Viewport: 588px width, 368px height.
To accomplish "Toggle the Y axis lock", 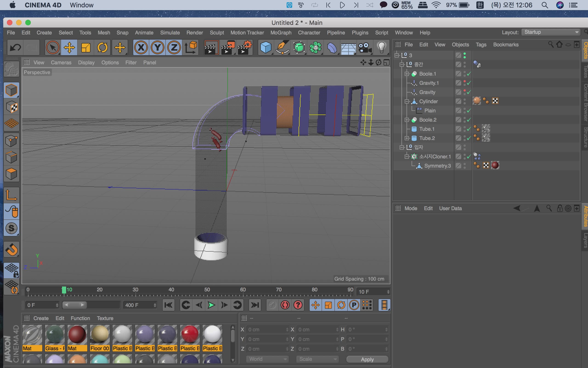I will coord(157,47).
